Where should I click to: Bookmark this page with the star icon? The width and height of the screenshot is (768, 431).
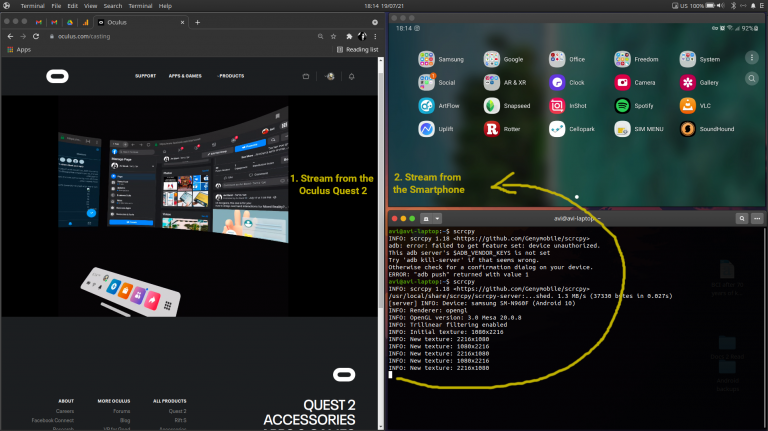(334, 36)
